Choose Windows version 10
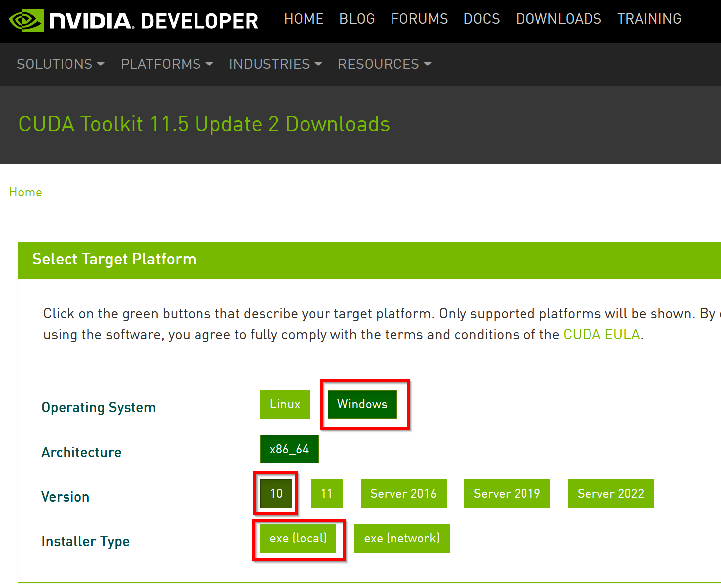This screenshot has width=721, height=588. click(x=276, y=494)
